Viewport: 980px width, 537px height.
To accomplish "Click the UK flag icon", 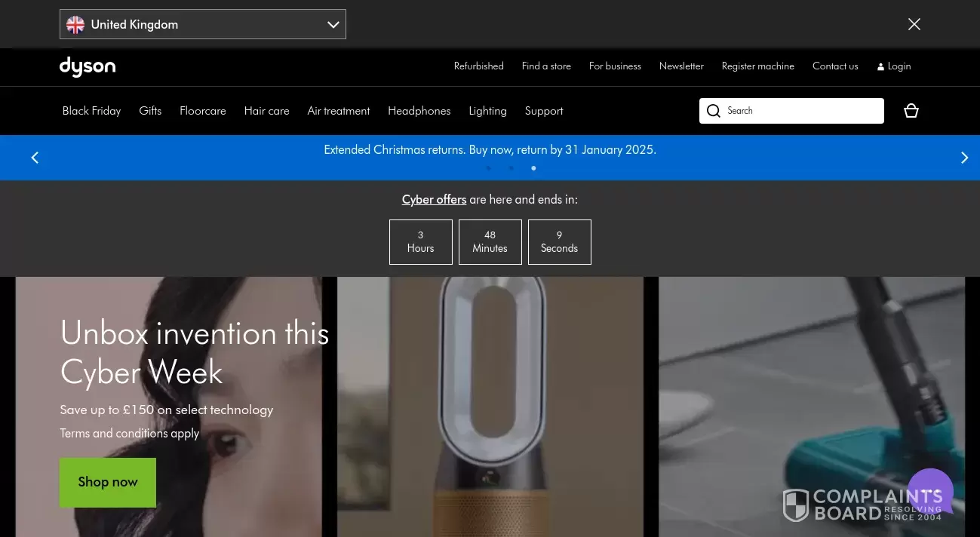I will tap(75, 25).
